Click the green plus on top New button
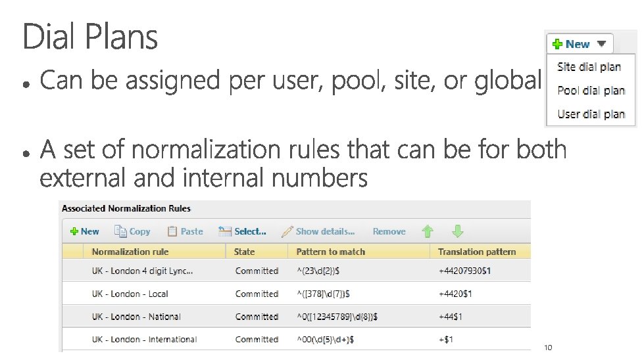 pos(557,45)
